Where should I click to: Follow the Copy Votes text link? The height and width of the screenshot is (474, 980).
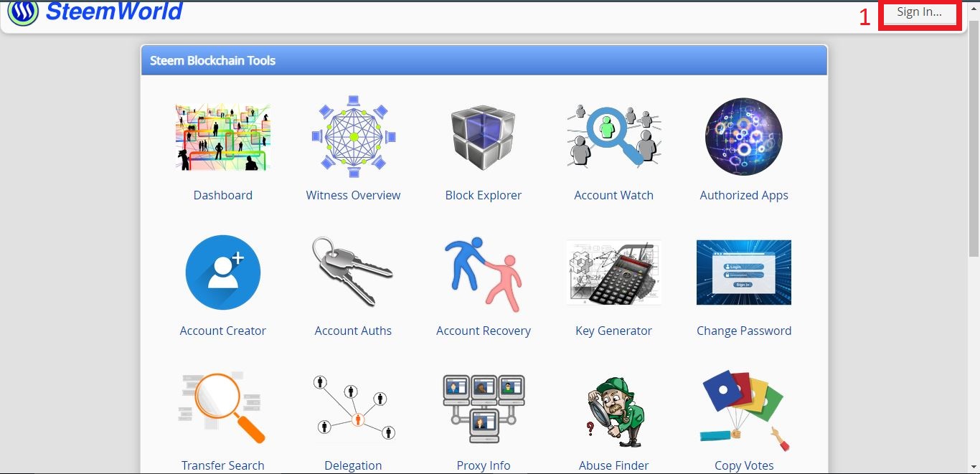(x=744, y=465)
